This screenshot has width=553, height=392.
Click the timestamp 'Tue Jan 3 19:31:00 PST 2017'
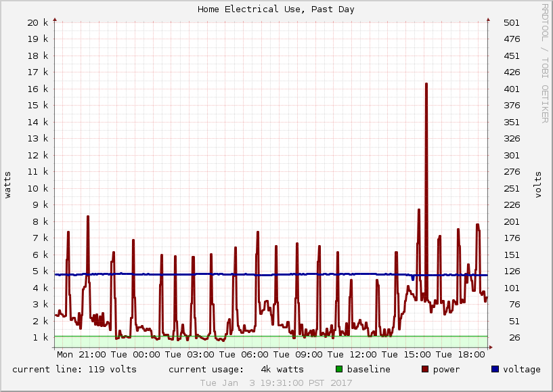pos(275,383)
